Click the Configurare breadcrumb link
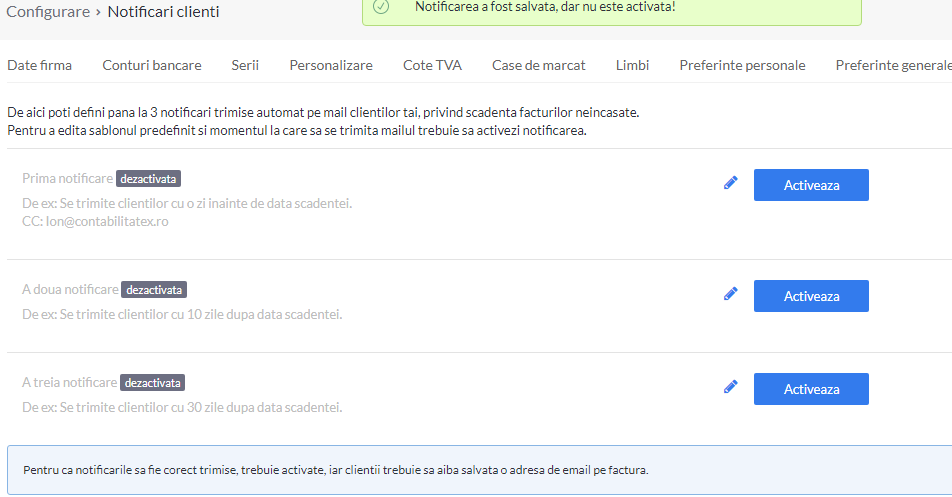Image resolution: width=952 pixels, height=497 pixels. click(x=48, y=12)
